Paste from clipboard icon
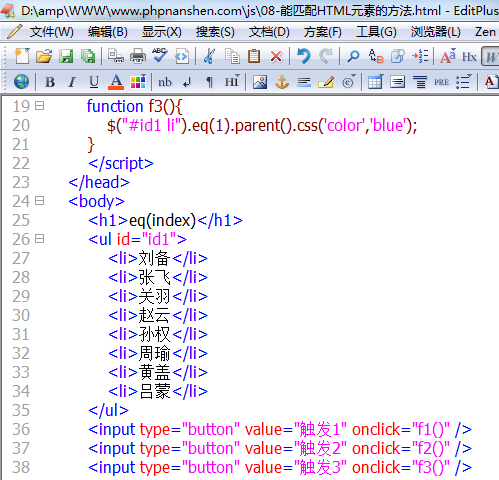 coord(254,56)
